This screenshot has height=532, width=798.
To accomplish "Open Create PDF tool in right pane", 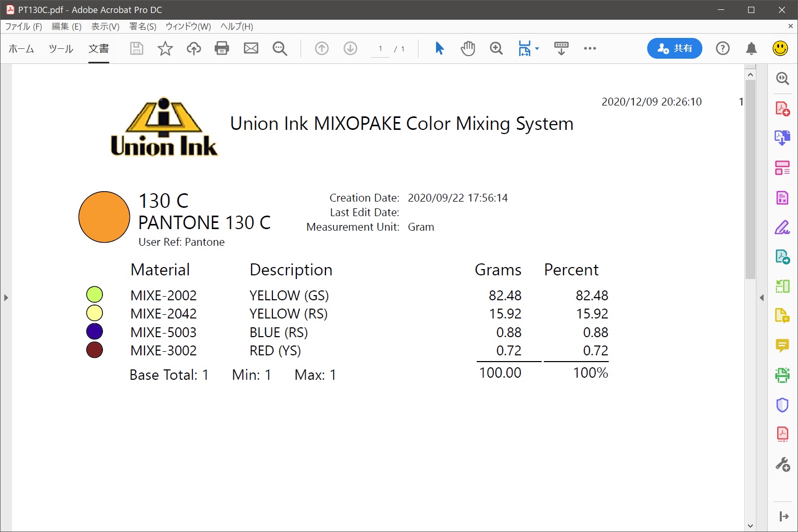I will click(x=782, y=109).
